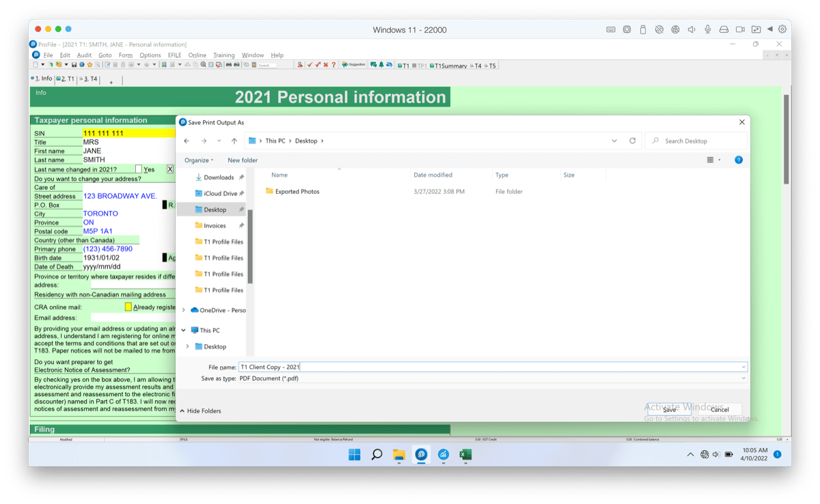820x504 pixels.
Task: Sort by the Date modified column header
Action: coord(433,176)
